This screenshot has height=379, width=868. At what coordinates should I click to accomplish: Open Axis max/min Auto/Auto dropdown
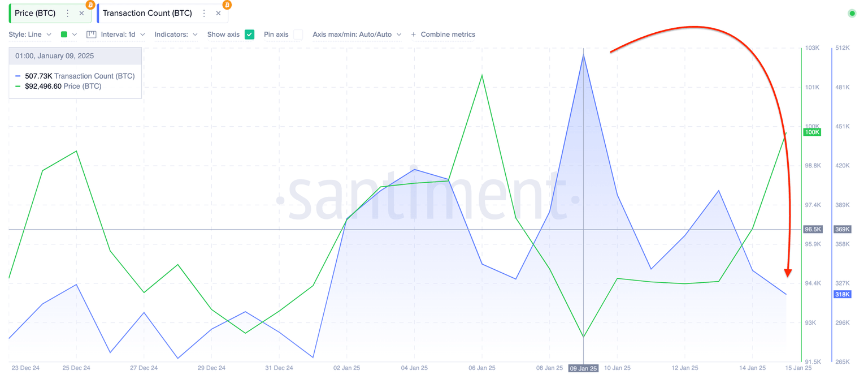[357, 35]
